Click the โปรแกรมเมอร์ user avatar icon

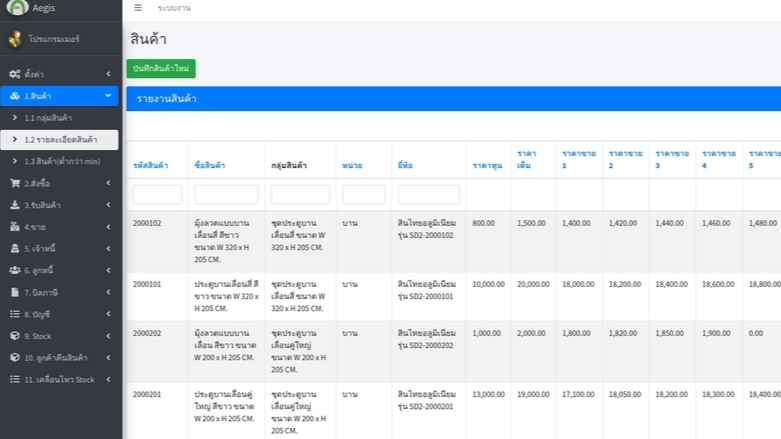15,39
